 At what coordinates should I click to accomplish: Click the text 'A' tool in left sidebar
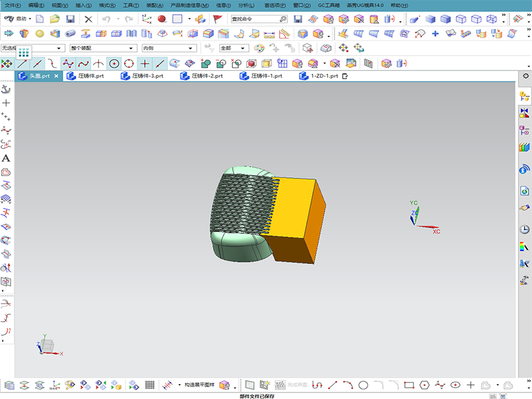click(6, 158)
